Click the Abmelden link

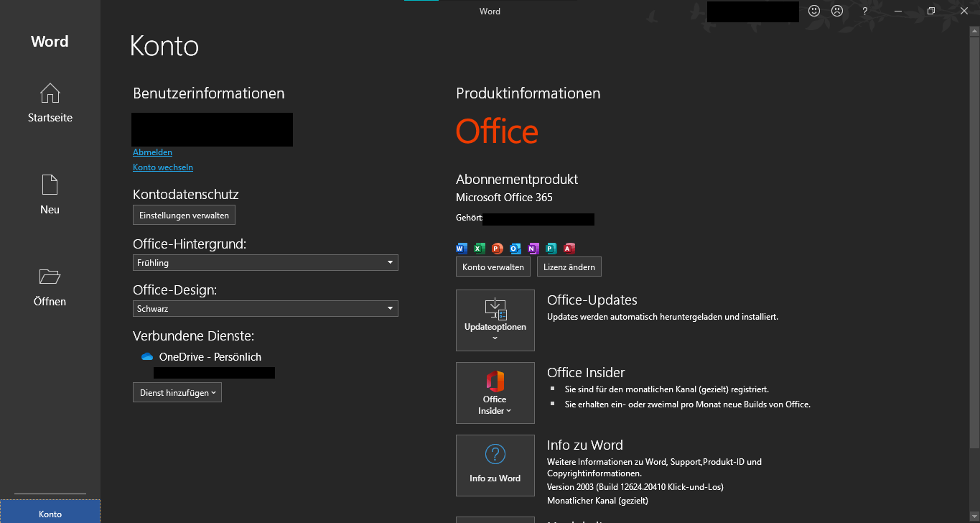click(152, 152)
